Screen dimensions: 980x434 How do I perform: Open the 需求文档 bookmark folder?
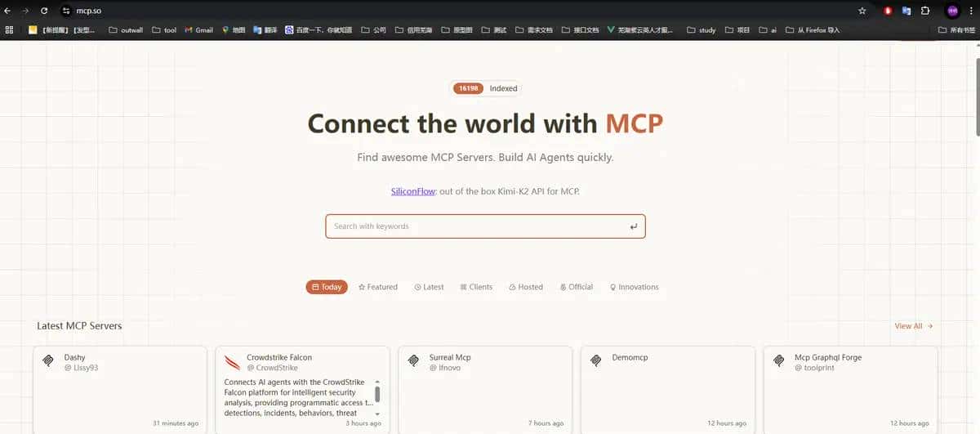tap(533, 30)
